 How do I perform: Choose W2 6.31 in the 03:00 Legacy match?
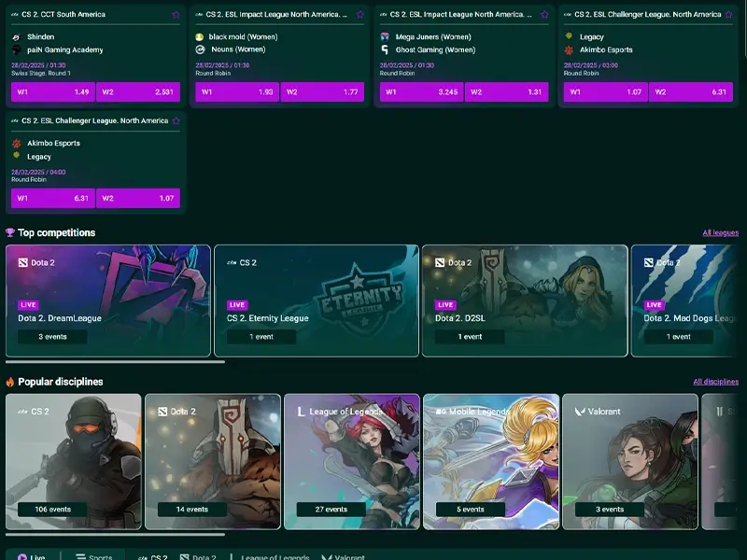(691, 91)
